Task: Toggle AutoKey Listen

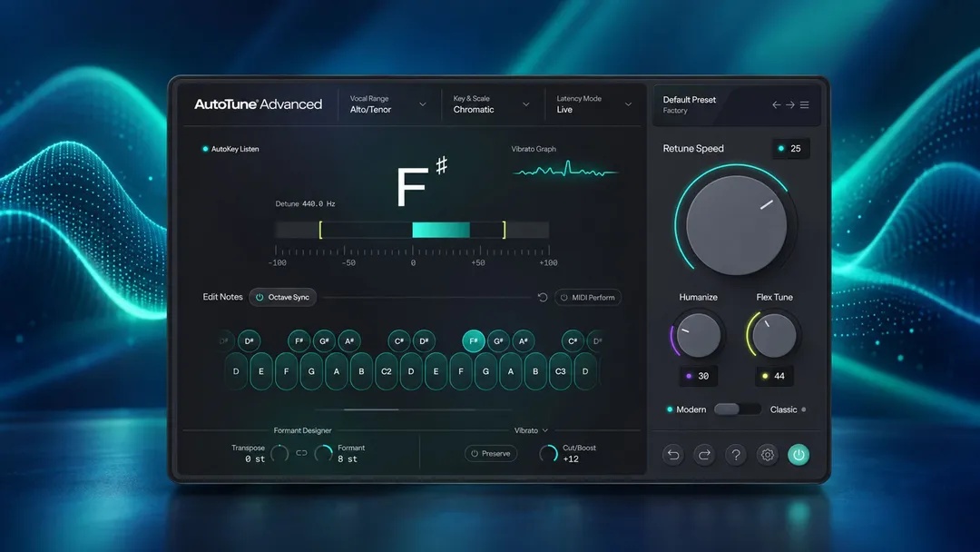Action: pyautogui.click(x=230, y=149)
